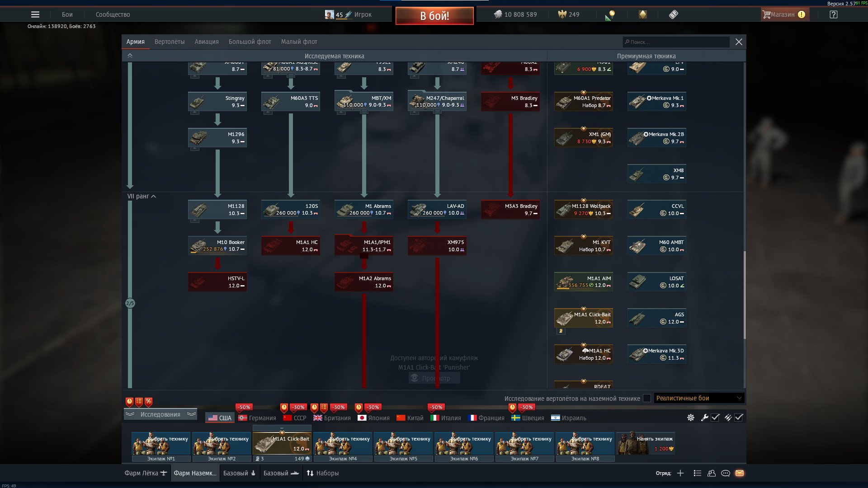Select the XM8 premium tank
The height and width of the screenshot is (488, 868).
(x=657, y=174)
